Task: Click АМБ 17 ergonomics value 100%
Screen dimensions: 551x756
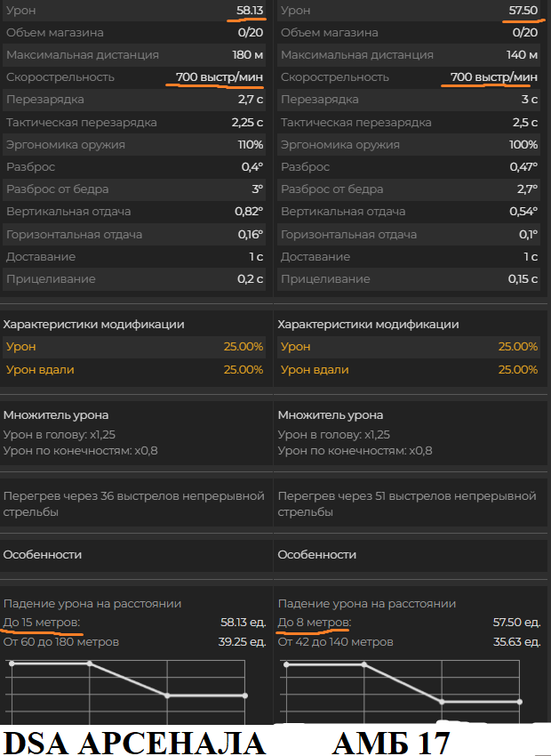Action: 523,145
